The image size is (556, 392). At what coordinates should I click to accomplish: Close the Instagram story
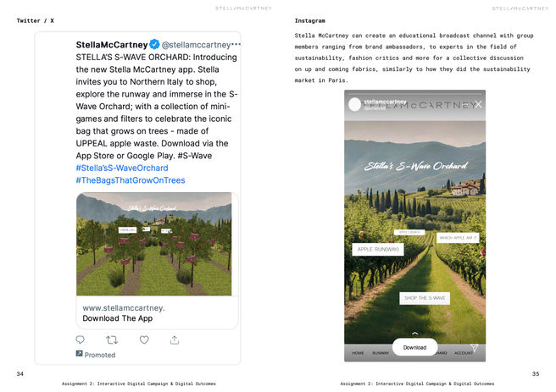(478, 104)
